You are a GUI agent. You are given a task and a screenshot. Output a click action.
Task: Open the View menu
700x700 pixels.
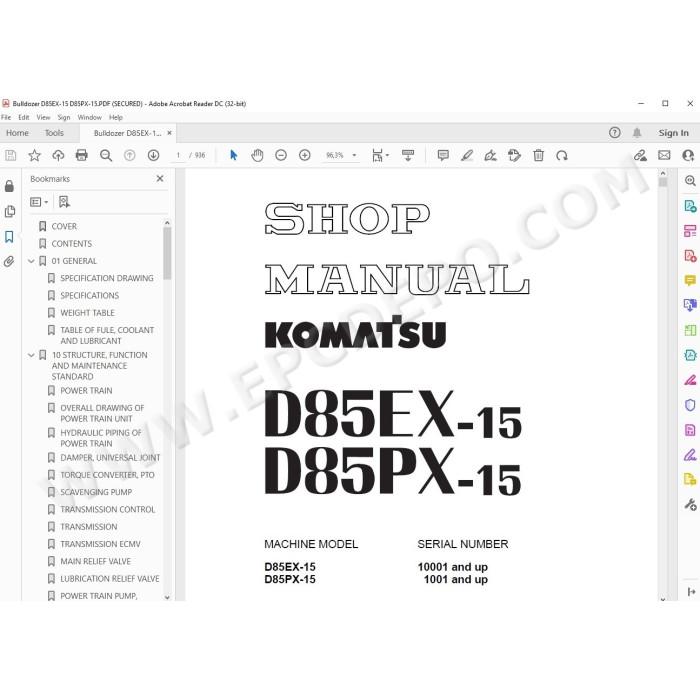(x=43, y=117)
